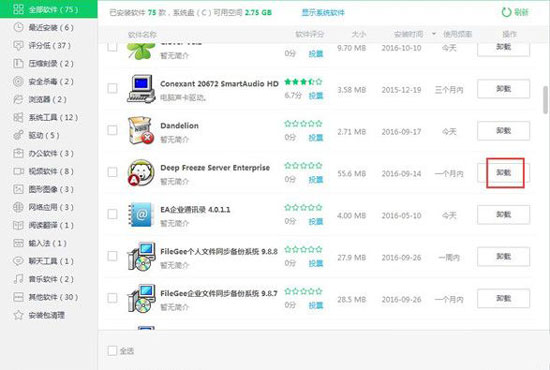Click the refresh arrow icon next to 刷新

click(506, 12)
